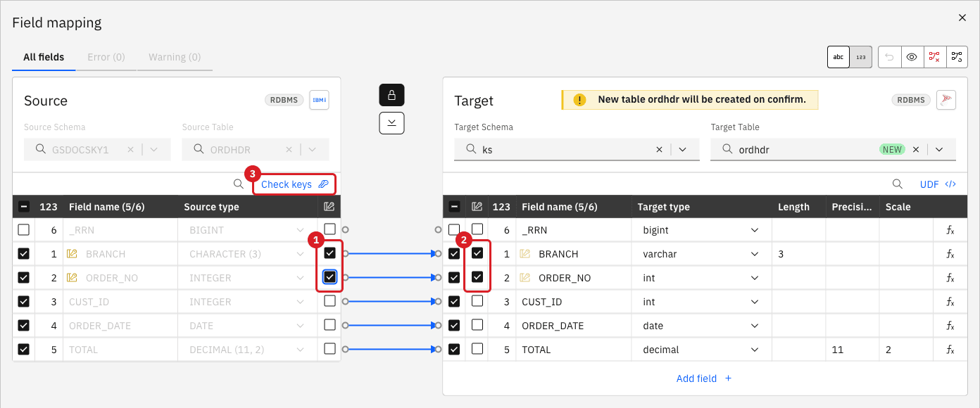
Task: Click the NEW badge in Target Table
Action: click(x=892, y=149)
